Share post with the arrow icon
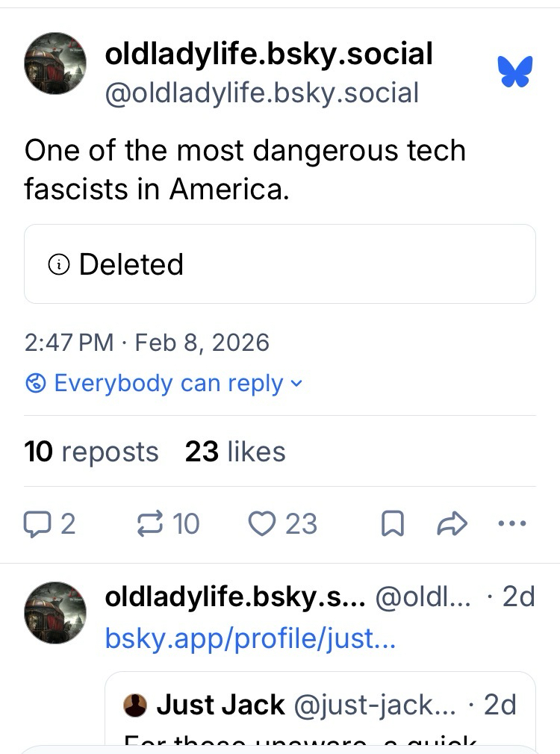This screenshot has width=560, height=754. tap(451, 524)
